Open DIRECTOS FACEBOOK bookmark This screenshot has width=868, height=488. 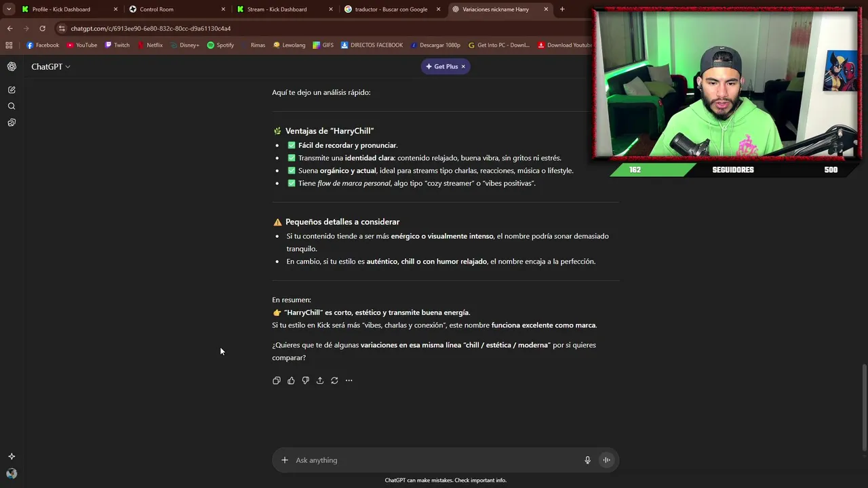372,45
